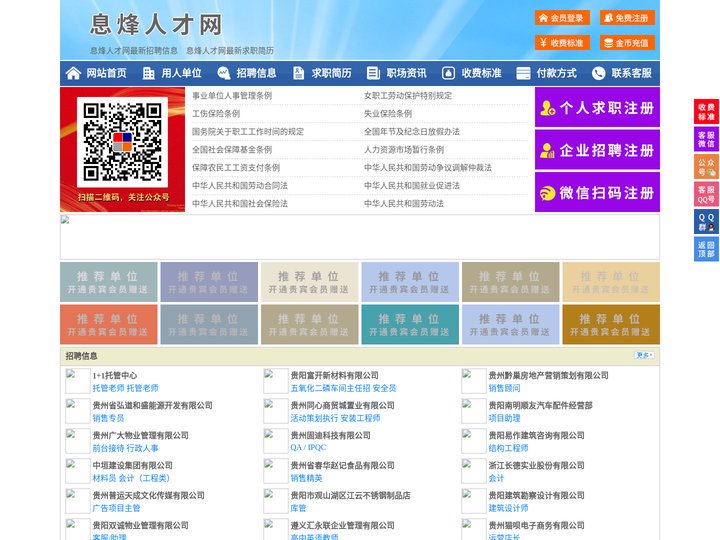Click the 更多 link in 招聘信息 header
Viewport: 720px width, 540px height.
coord(644,355)
